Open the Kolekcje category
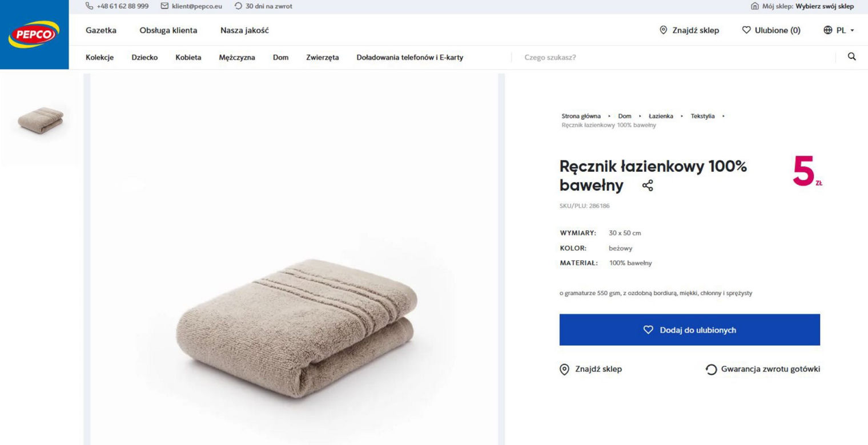Viewport: 868px width, 445px height. tap(100, 57)
